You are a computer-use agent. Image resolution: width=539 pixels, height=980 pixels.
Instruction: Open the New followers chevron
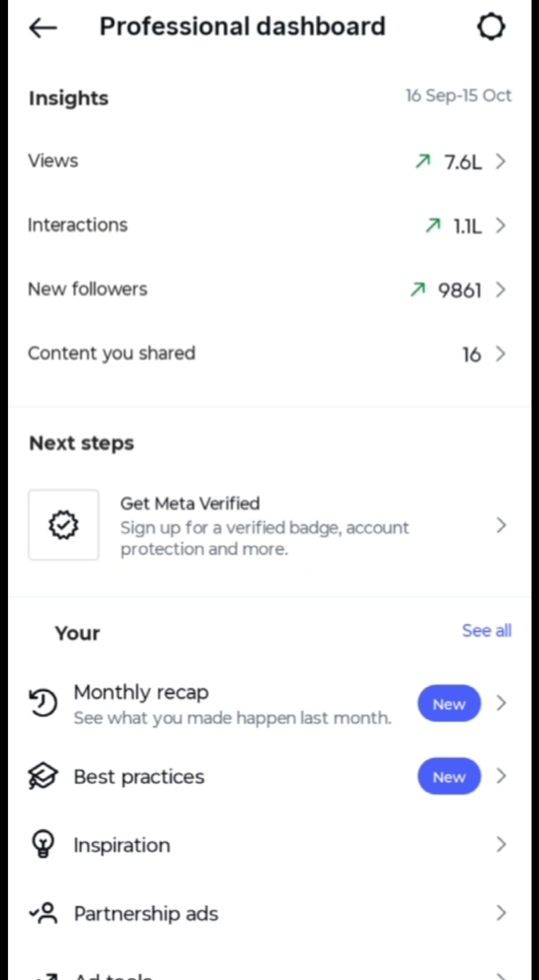click(501, 290)
